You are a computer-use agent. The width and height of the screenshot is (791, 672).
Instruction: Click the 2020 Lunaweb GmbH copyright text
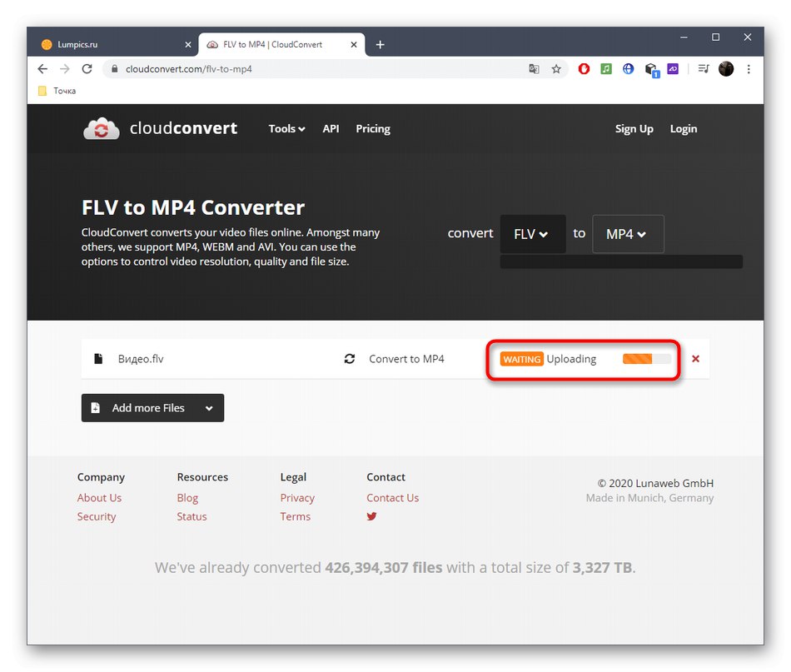655,483
